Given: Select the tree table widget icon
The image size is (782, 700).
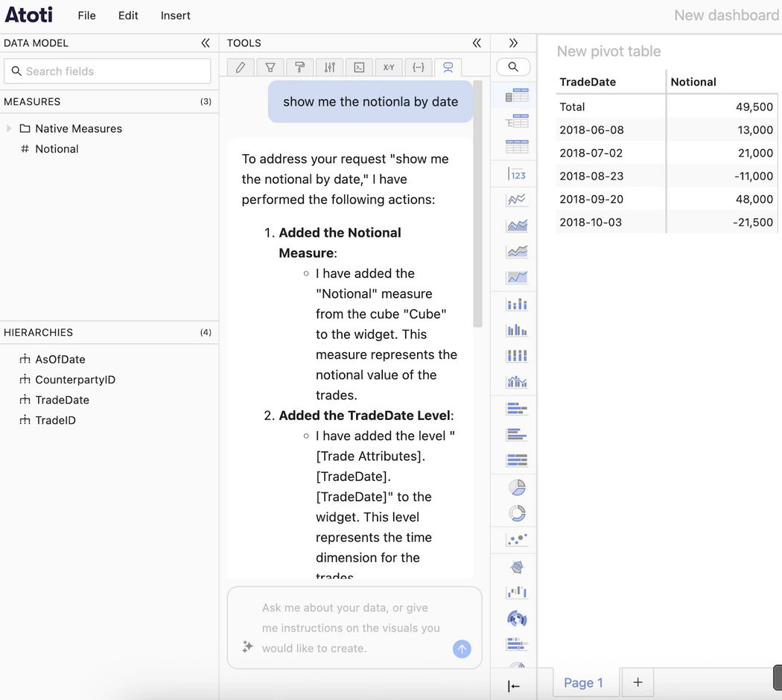Looking at the screenshot, I should [x=517, y=121].
